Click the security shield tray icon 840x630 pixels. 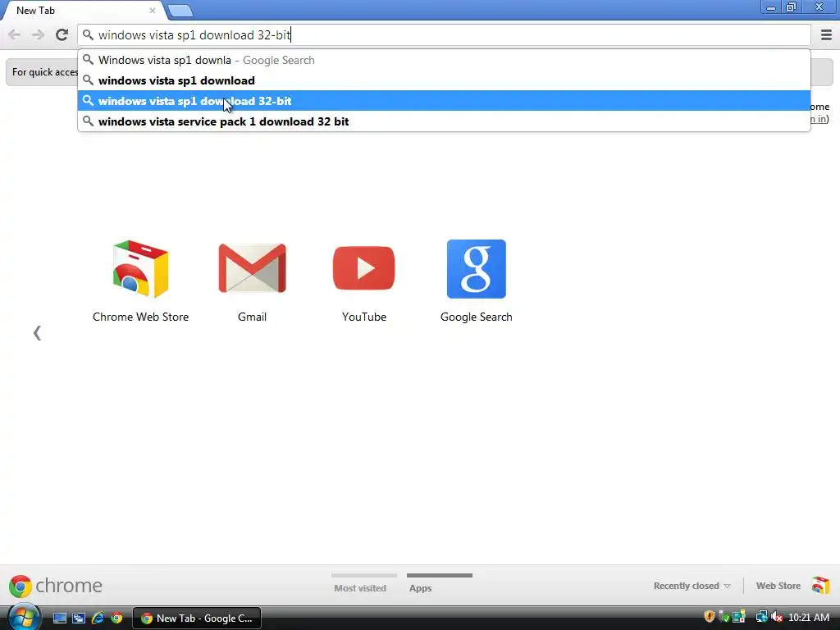[709, 617]
